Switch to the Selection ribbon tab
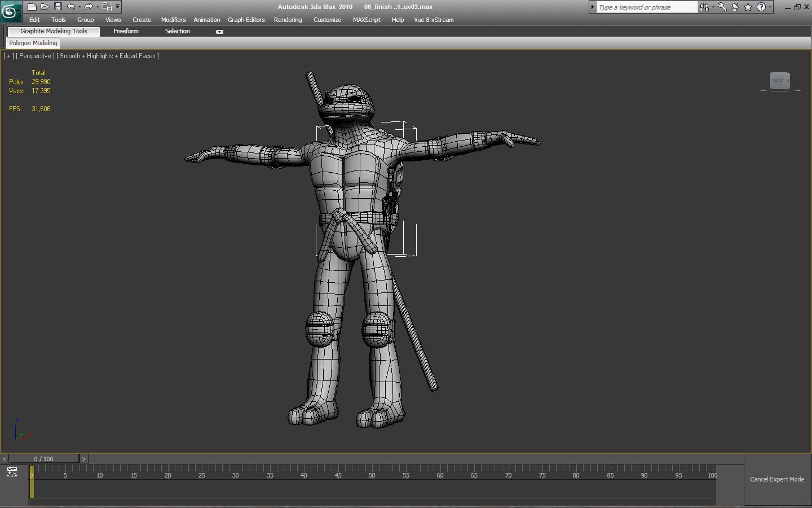Image resolution: width=812 pixels, height=508 pixels. click(x=178, y=31)
